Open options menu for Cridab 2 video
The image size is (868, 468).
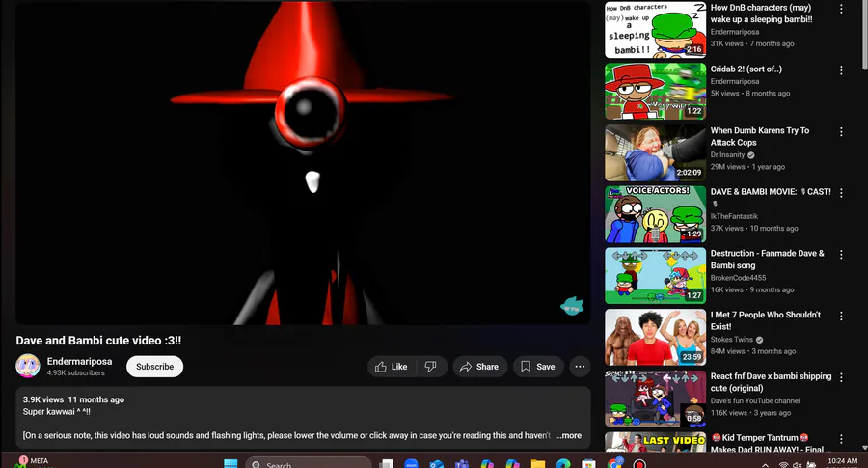841,70
